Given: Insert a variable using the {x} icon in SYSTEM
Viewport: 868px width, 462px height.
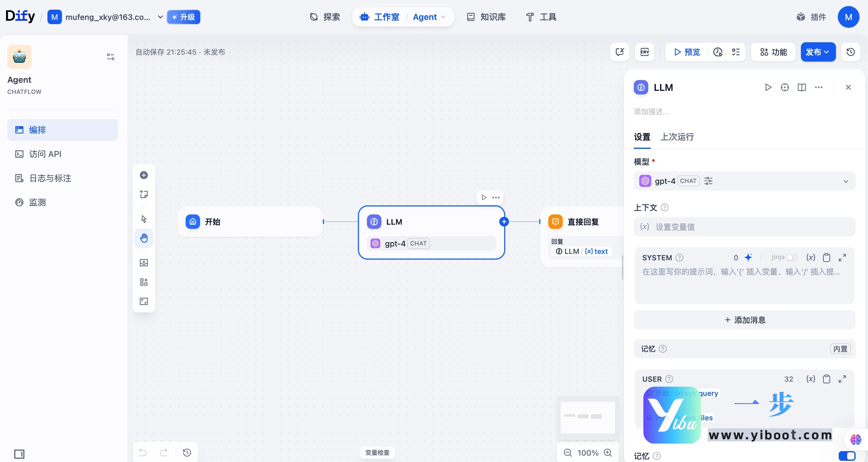Looking at the screenshot, I should 811,257.
